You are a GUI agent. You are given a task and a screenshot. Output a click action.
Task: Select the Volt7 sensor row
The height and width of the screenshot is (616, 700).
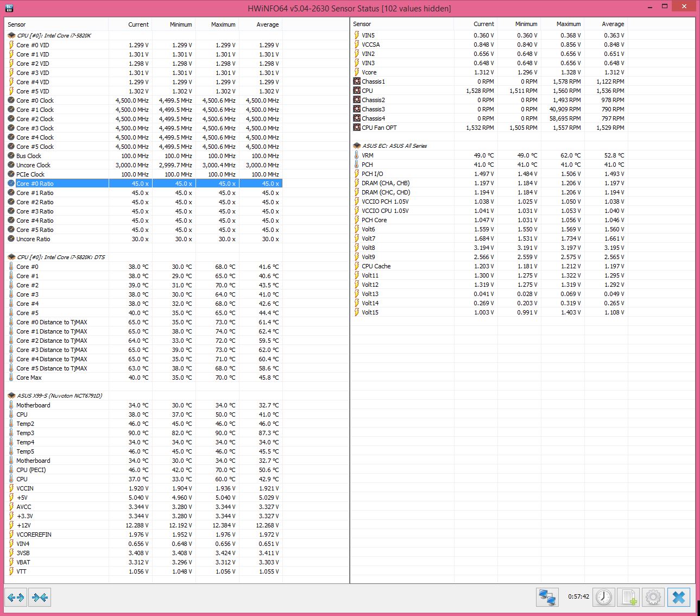tap(490, 238)
